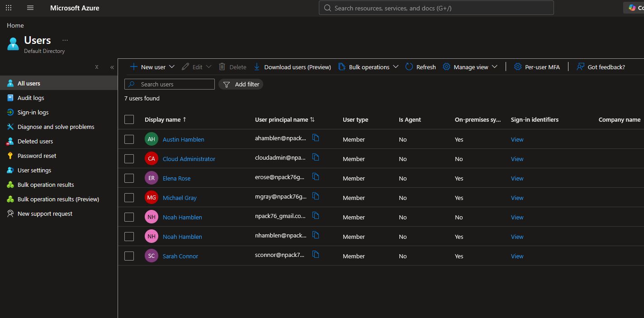Copy Austin Hamblen's user principal name
Viewport: 644px width, 318px height.
pyautogui.click(x=316, y=138)
